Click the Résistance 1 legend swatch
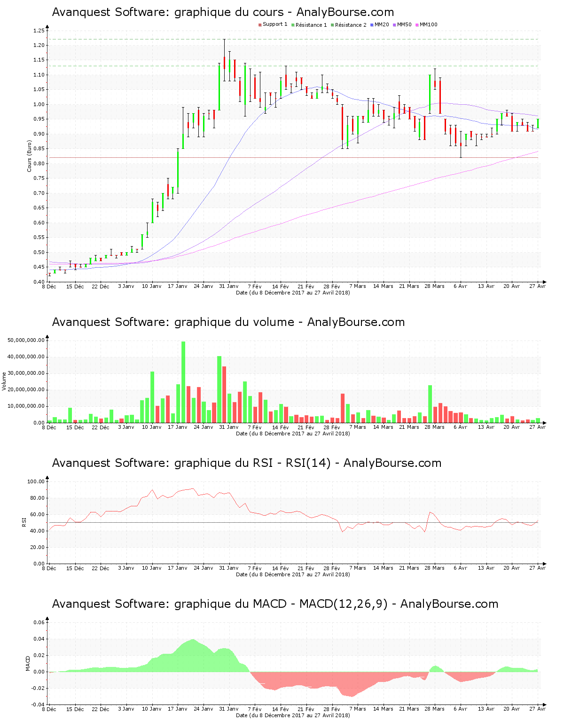This screenshot has height=728, width=564. click(x=293, y=25)
